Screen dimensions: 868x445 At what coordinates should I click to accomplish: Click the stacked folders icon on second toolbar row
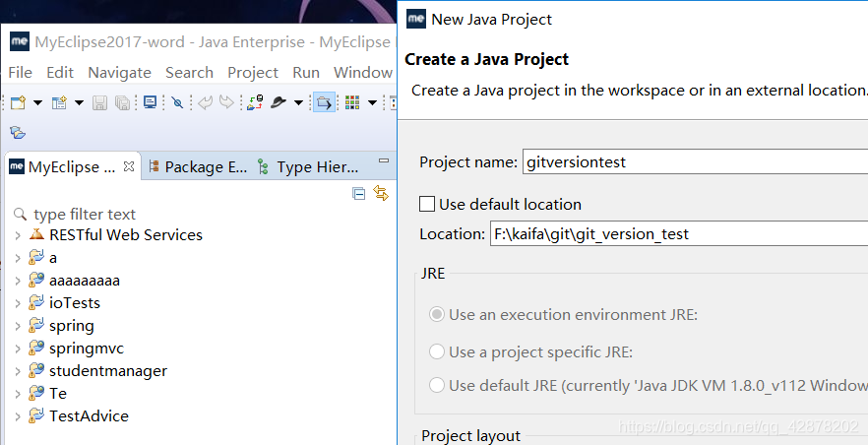point(18,132)
